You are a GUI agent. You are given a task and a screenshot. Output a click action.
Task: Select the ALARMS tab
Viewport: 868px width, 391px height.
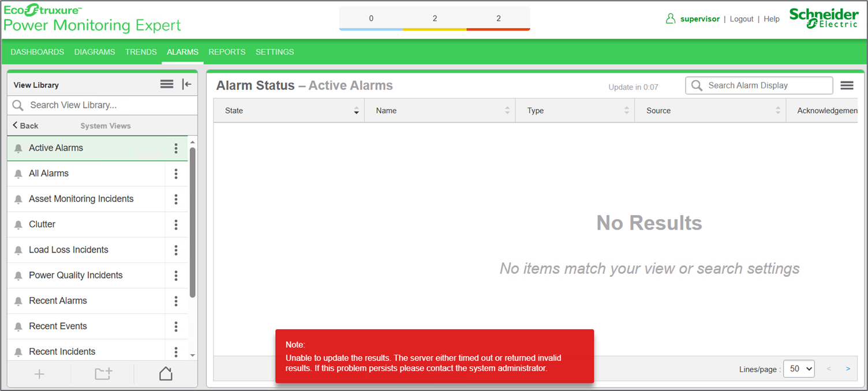coord(182,52)
